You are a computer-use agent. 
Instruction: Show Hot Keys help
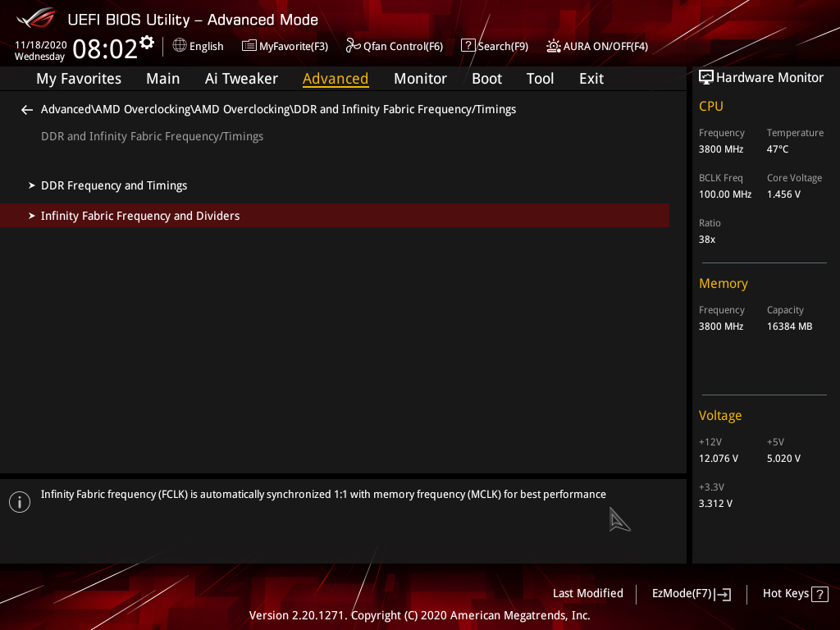click(x=785, y=594)
